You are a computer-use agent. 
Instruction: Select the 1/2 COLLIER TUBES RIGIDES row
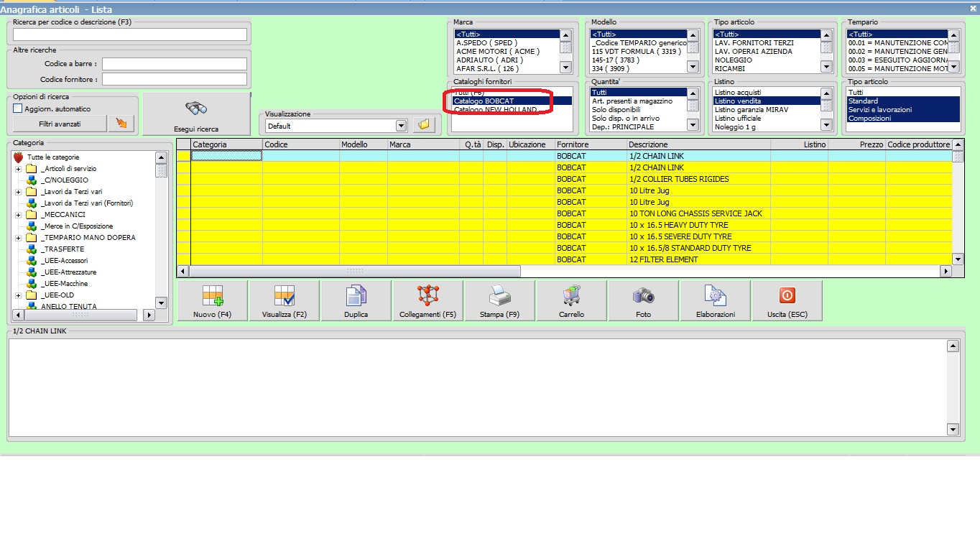tap(564, 179)
